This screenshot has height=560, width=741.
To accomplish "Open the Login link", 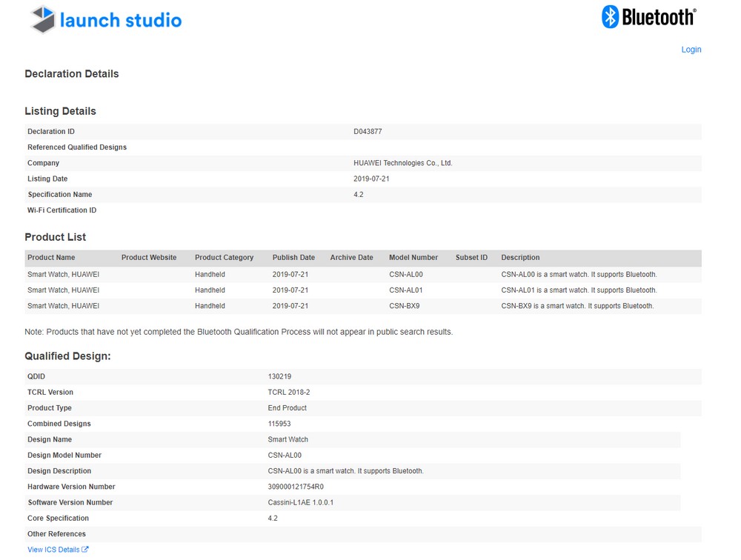I will (x=691, y=50).
